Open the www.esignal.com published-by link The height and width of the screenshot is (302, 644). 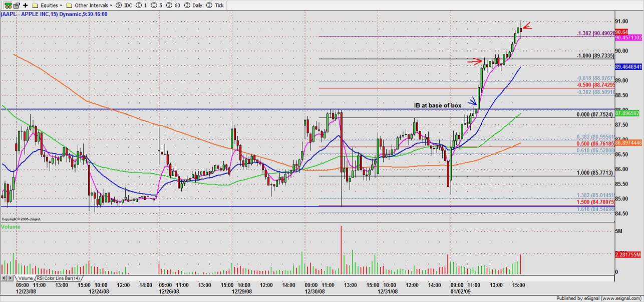[620, 298]
